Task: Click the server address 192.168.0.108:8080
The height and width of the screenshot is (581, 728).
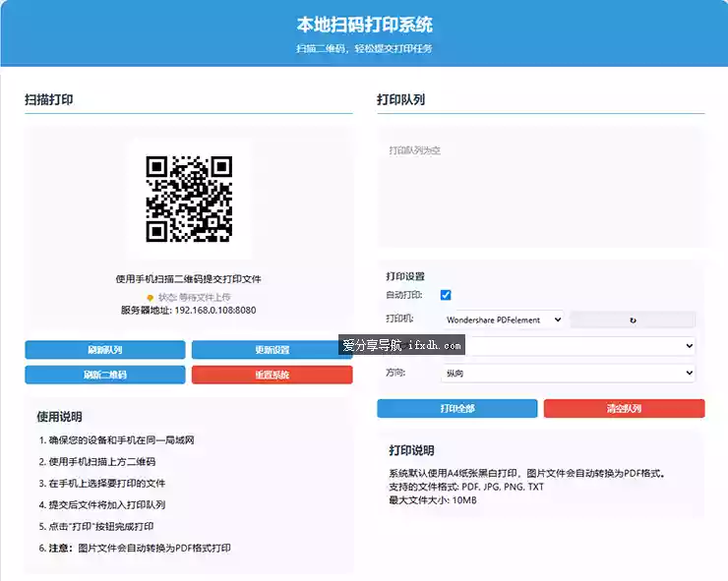Action: [x=214, y=311]
